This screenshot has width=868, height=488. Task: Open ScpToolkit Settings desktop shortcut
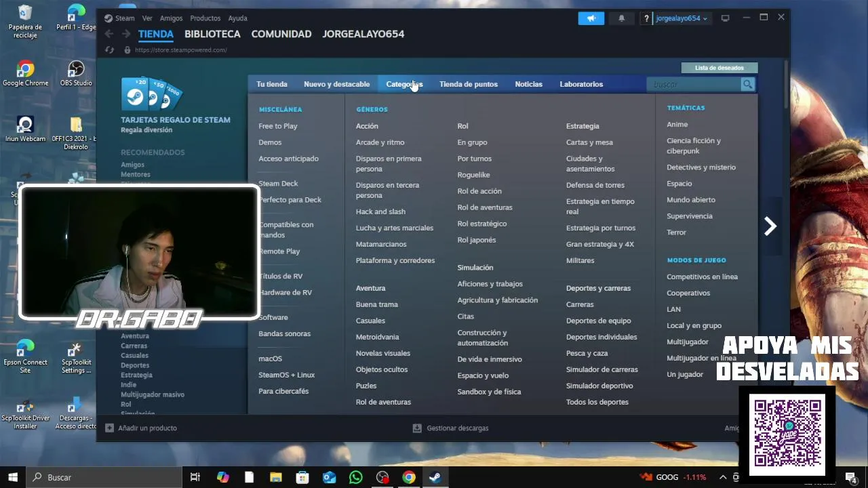[x=76, y=357]
